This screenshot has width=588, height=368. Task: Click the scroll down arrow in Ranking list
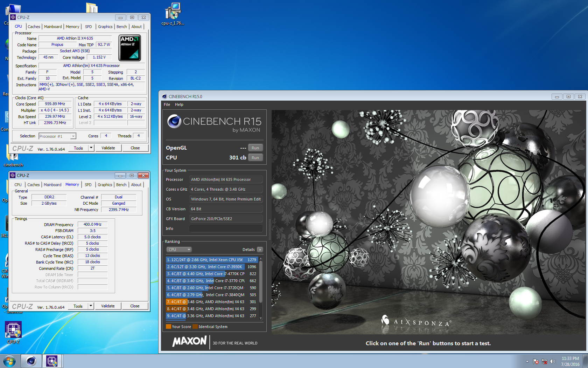click(x=261, y=318)
